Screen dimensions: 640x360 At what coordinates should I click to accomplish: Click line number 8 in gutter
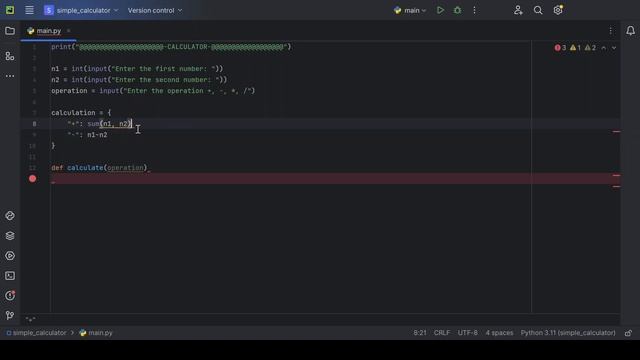(34, 124)
